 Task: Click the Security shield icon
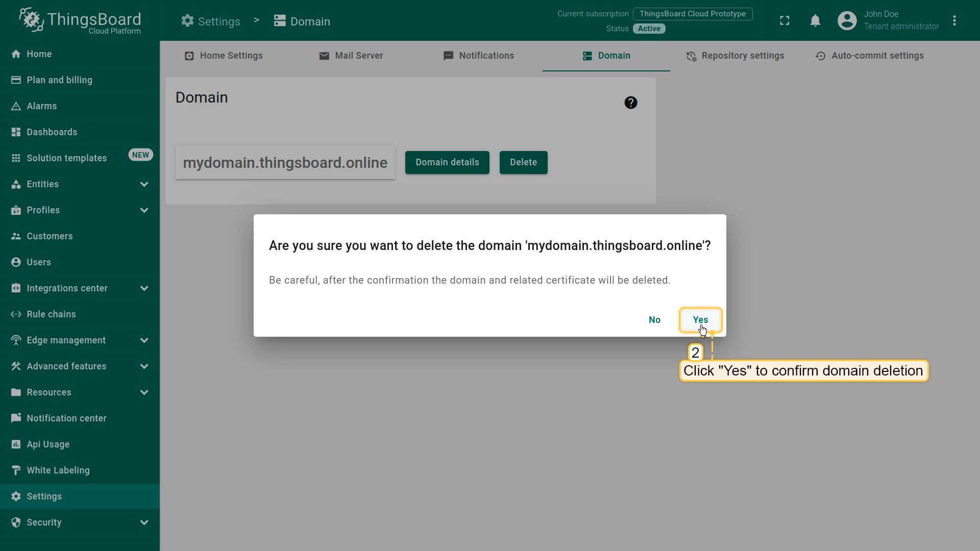(x=16, y=522)
